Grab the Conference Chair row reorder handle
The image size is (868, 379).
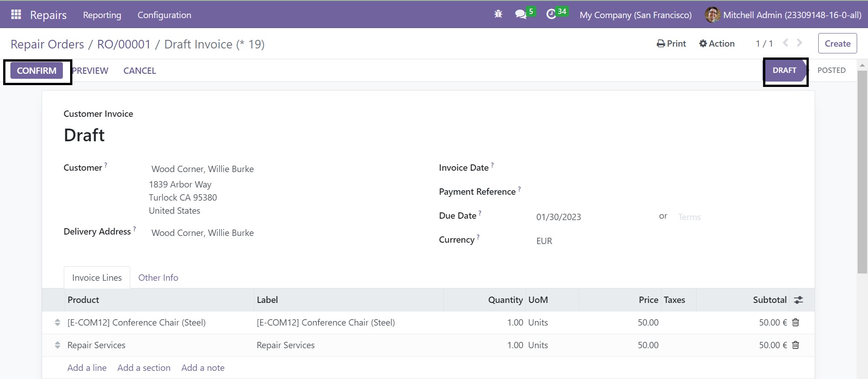pyautogui.click(x=57, y=322)
